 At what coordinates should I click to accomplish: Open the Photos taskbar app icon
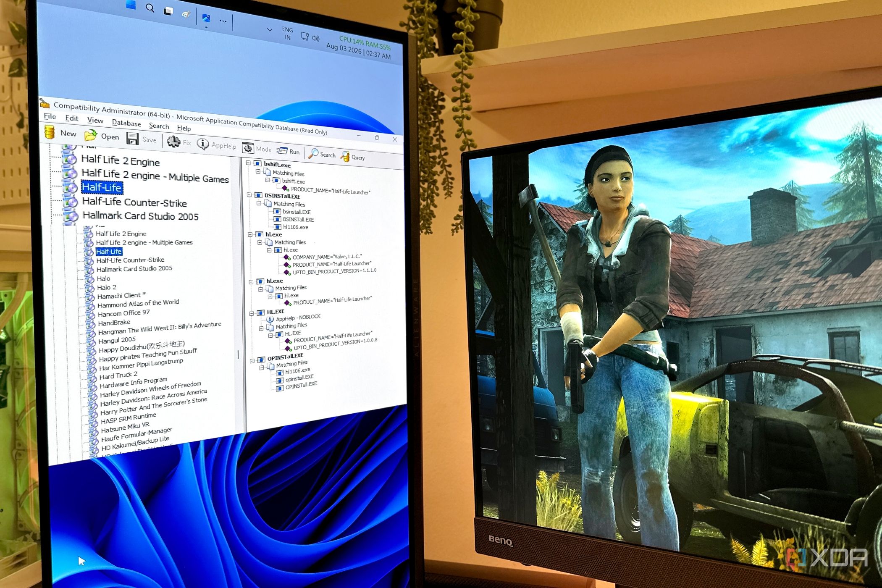206,18
